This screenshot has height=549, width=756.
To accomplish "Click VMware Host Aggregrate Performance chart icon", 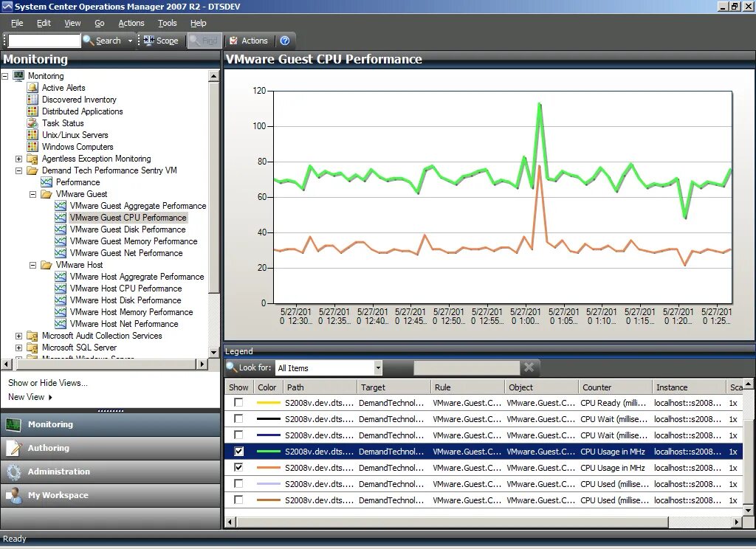I will 61,277.
